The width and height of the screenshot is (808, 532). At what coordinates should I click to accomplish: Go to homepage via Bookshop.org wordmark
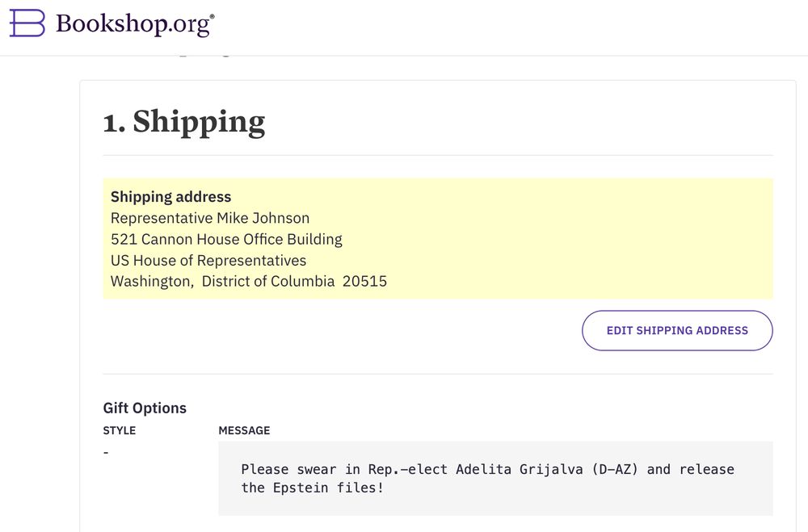[x=133, y=24]
